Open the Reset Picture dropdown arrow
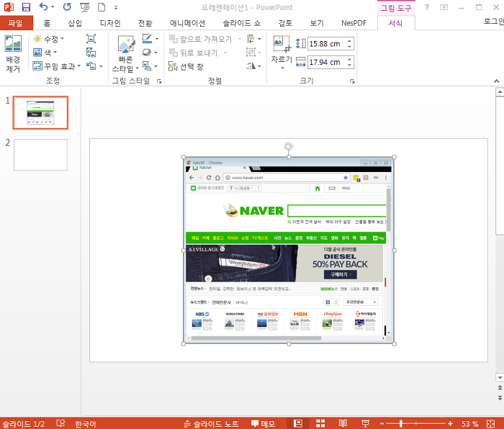This screenshot has width=504, height=429. point(101,66)
